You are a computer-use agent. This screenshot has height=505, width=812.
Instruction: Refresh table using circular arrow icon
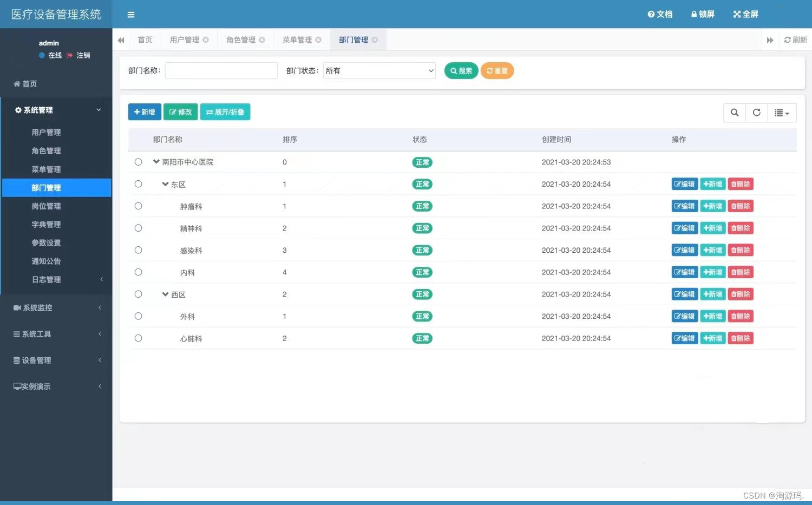pos(757,113)
